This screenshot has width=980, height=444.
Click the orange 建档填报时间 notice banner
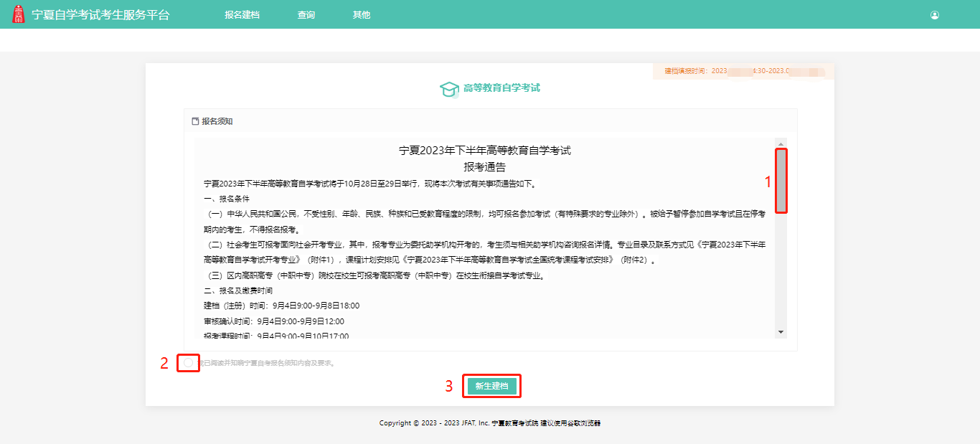point(743,71)
